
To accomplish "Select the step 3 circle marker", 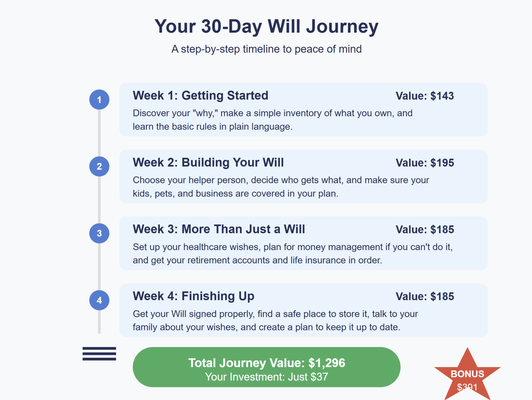I will pos(99,233).
